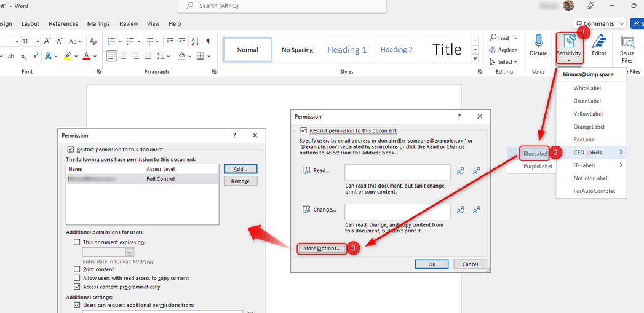The width and height of the screenshot is (644, 313).
Task: Click Remove button in Permission dialog
Action: (241, 181)
